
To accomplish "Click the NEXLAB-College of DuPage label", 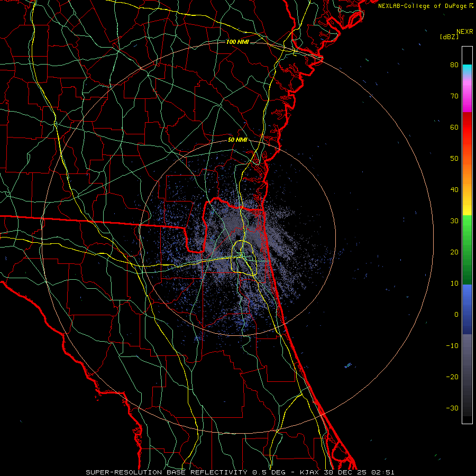I will point(425,6).
